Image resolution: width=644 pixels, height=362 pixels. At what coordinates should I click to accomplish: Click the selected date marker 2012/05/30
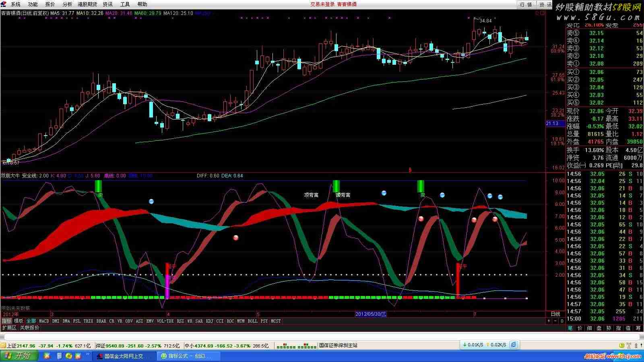pyautogui.click(x=371, y=314)
